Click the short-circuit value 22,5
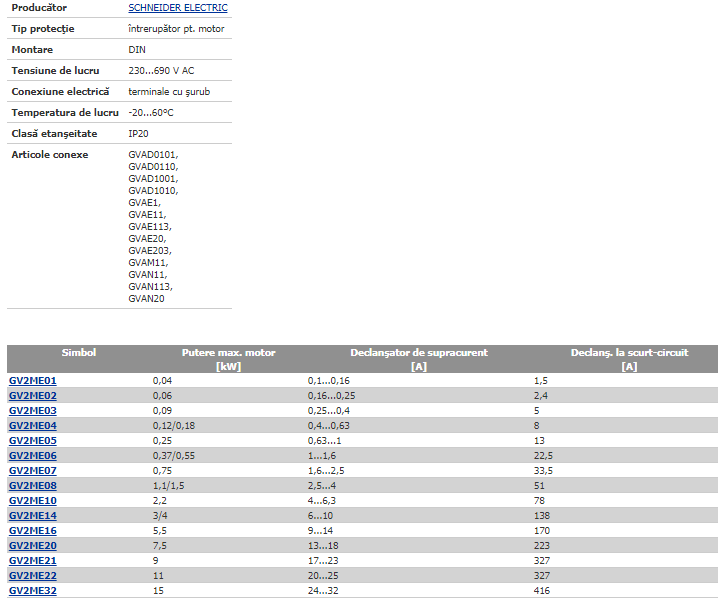 (x=543, y=456)
